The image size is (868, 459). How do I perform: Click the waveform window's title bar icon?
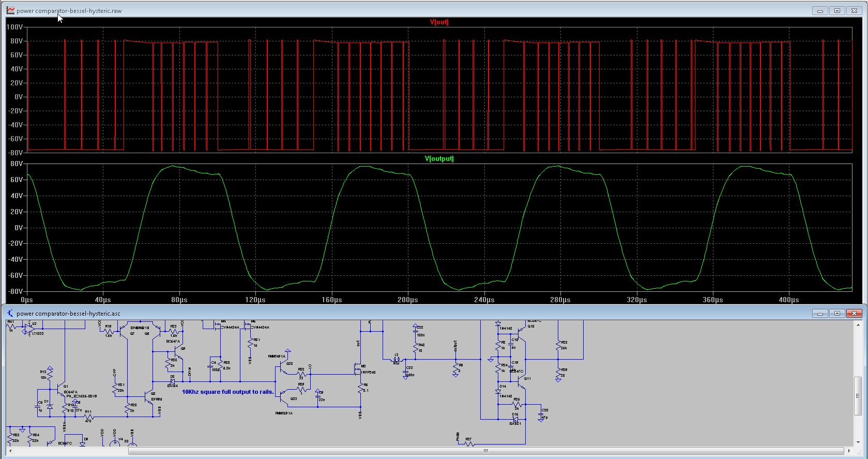pos(10,10)
